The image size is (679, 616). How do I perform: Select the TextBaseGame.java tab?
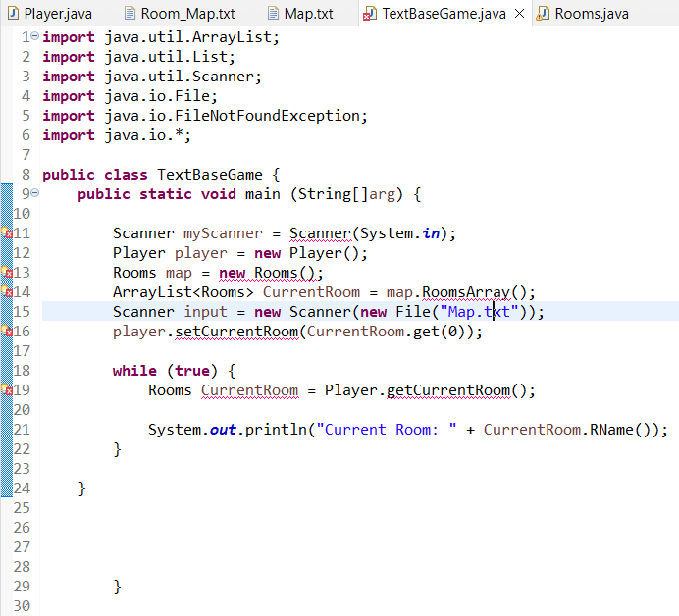[444, 14]
